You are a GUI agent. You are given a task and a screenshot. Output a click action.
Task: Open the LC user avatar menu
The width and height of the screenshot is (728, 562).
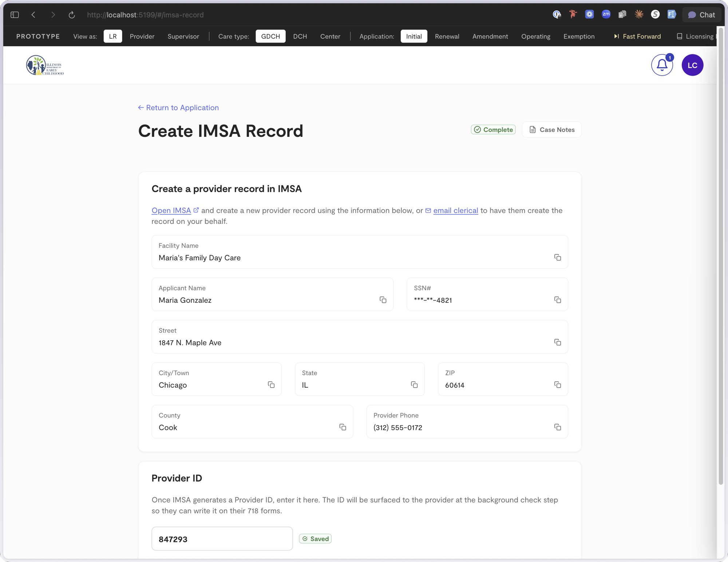[x=692, y=65]
